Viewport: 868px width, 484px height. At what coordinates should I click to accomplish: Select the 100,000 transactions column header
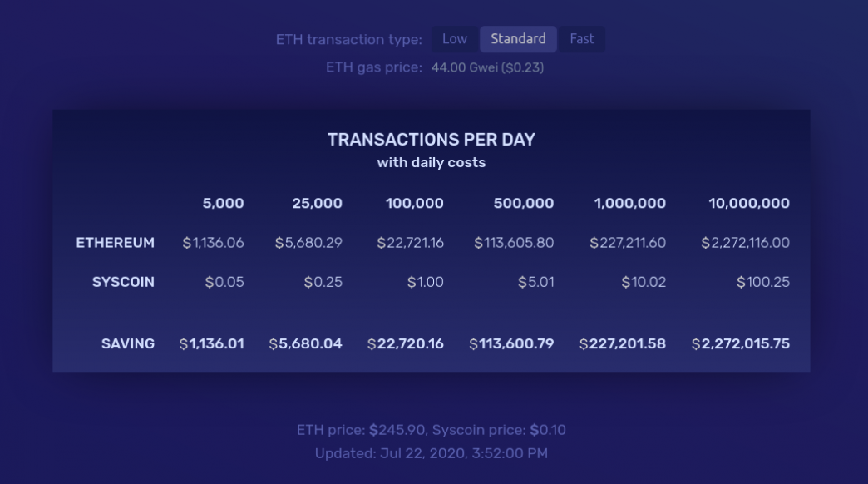(x=414, y=203)
